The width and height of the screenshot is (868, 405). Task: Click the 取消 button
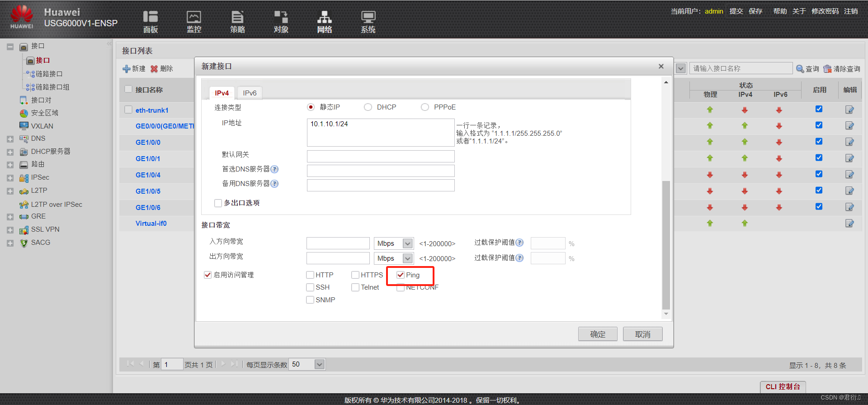(x=643, y=334)
